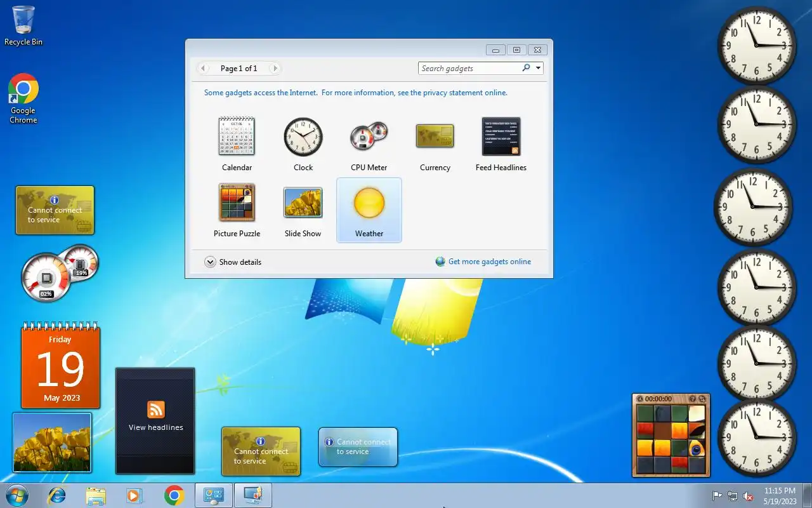This screenshot has width=812, height=508.
Task: Click the Recycle Bin desktop icon
Action: (23, 26)
